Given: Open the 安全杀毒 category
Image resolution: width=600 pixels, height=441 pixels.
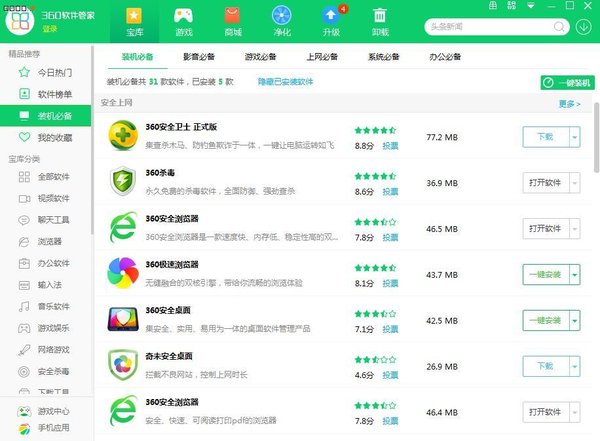Looking at the screenshot, I should click(x=46, y=371).
